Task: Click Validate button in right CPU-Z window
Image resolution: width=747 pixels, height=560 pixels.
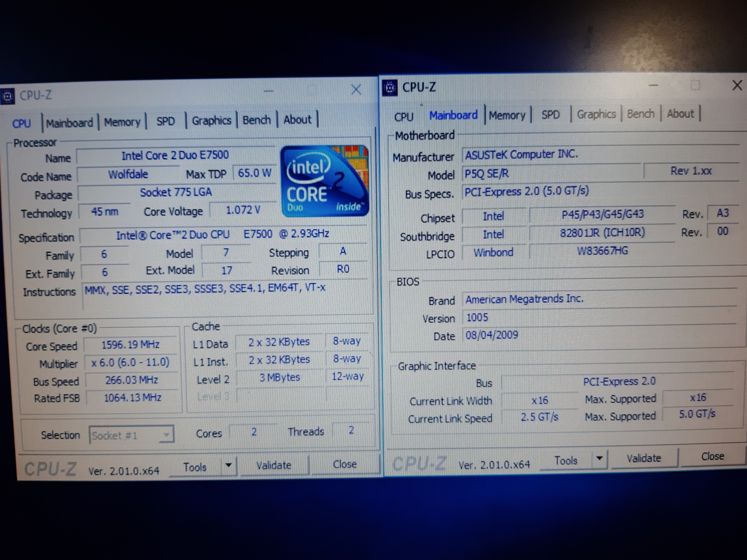Action: coord(643,458)
